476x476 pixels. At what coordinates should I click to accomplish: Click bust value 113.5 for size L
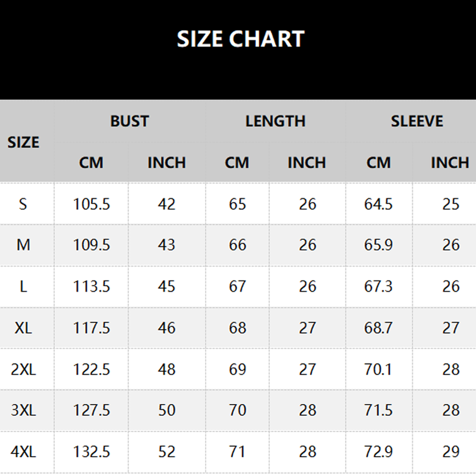[92, 286]
